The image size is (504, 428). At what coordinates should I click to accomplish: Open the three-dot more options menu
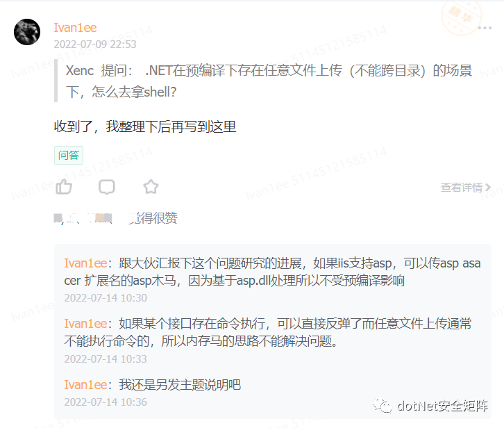pyautogui.click(x=485, y=28)
